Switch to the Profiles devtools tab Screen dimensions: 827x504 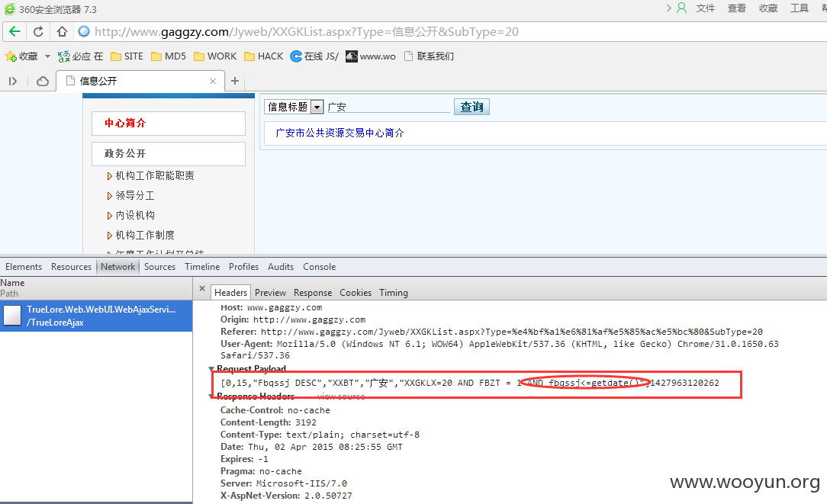pyautogui.click(x=243, y=267)
